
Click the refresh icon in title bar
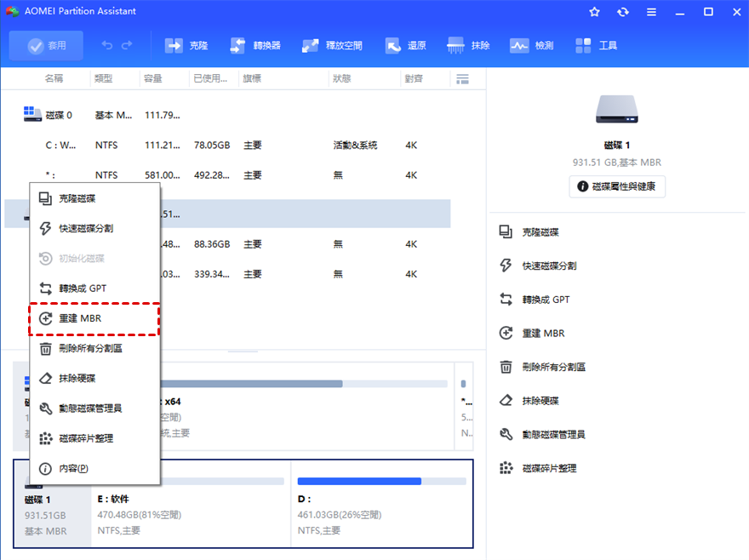coord(623,12)
